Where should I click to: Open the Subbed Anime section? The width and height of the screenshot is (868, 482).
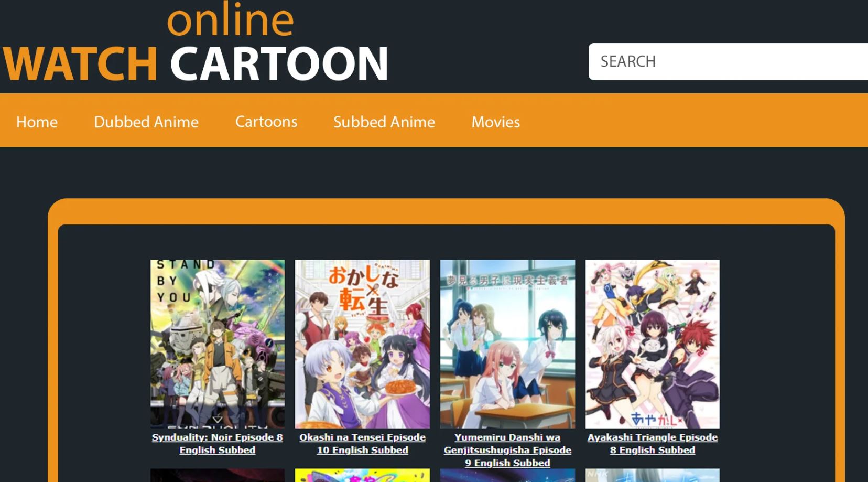(x=384, y=122)
